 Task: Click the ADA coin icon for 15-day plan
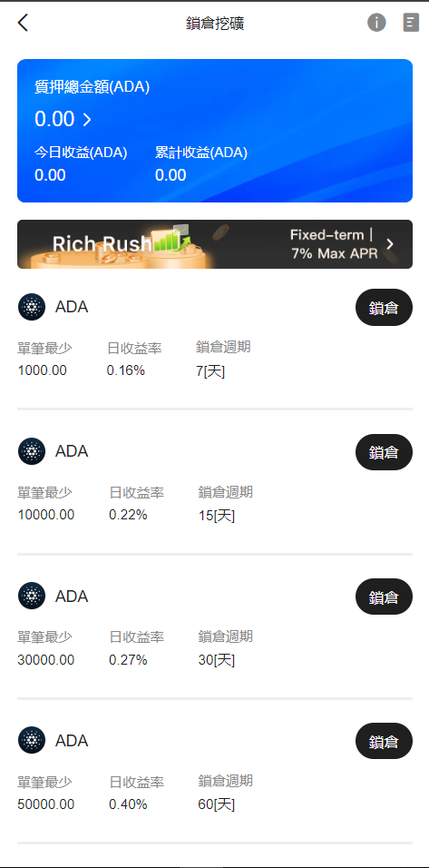(32, 451)
